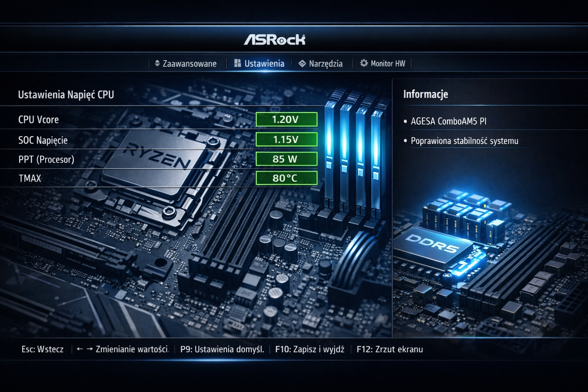
Task: Click the ASRock logo
Action: coord(274,39)
